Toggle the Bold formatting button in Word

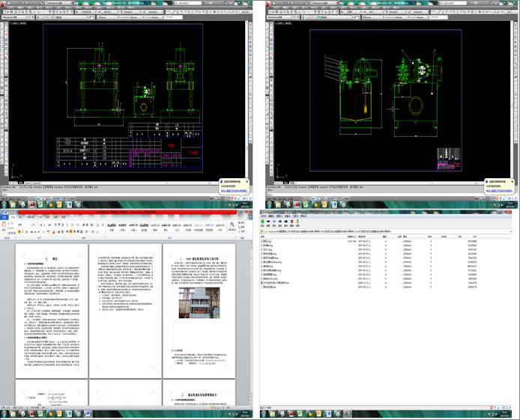click(x=20, y=231)
